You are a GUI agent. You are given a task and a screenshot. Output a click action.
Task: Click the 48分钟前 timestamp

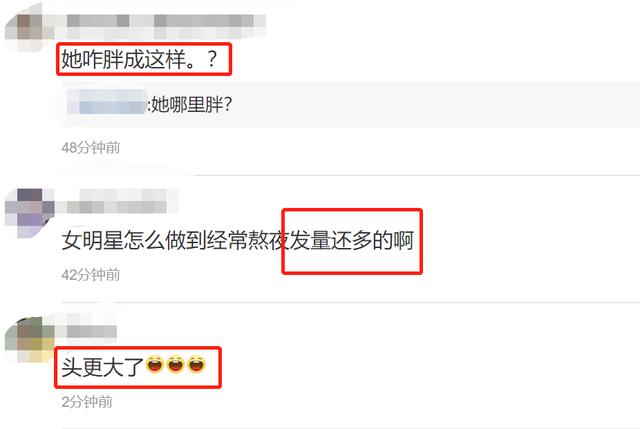(91, 147)
